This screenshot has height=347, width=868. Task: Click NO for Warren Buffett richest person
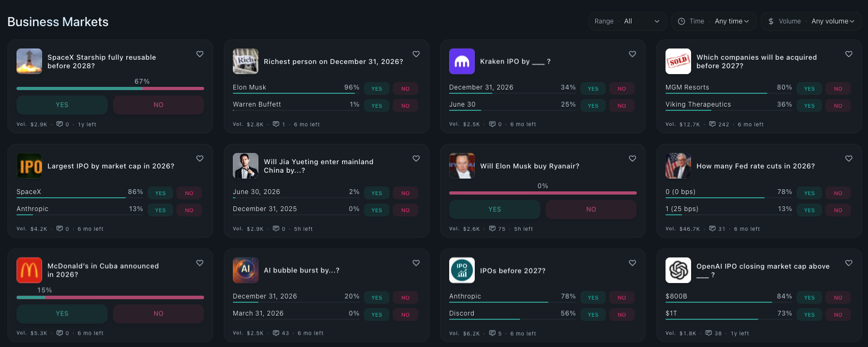click(405, 106)
